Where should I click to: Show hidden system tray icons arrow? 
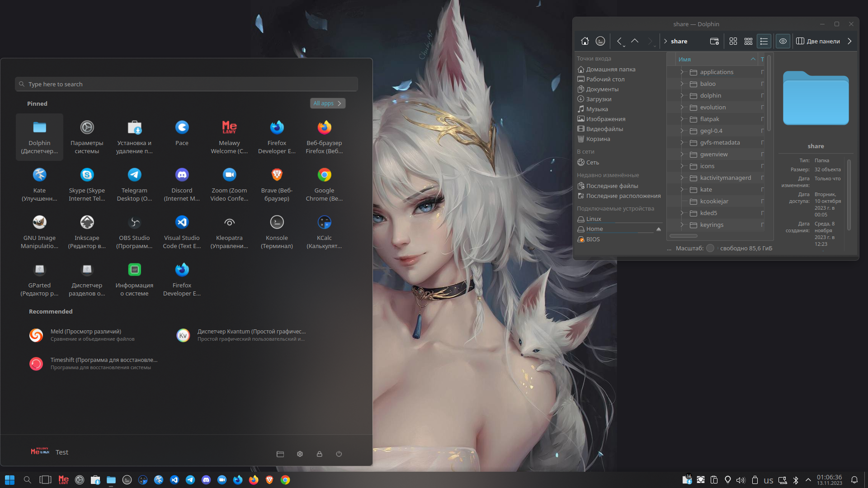pyautogui.click(x=808, y=480)
